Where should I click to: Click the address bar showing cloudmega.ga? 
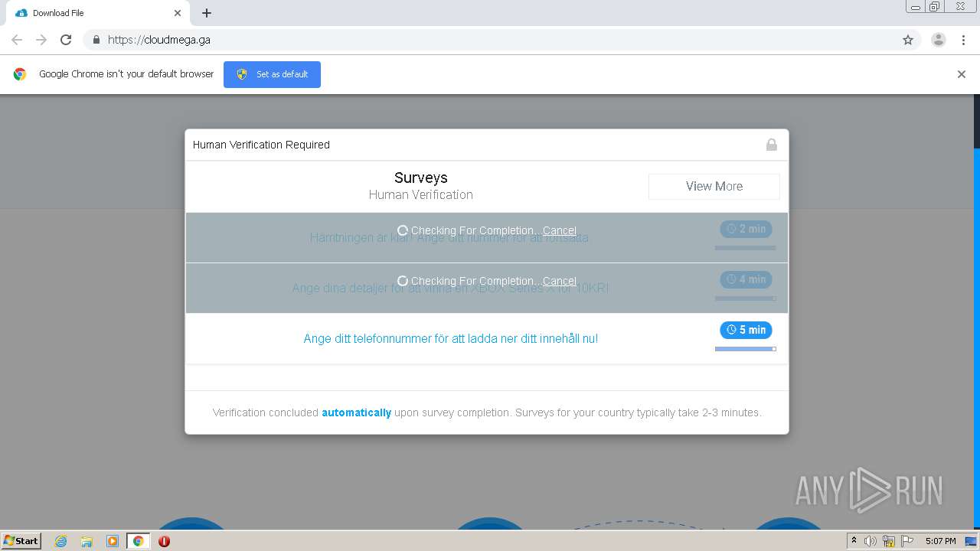pos(490,40)
